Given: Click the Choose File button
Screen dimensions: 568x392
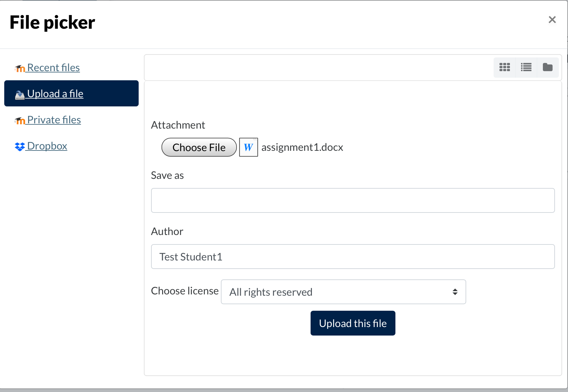Looking at the screenshot, I should pos(199,147).
